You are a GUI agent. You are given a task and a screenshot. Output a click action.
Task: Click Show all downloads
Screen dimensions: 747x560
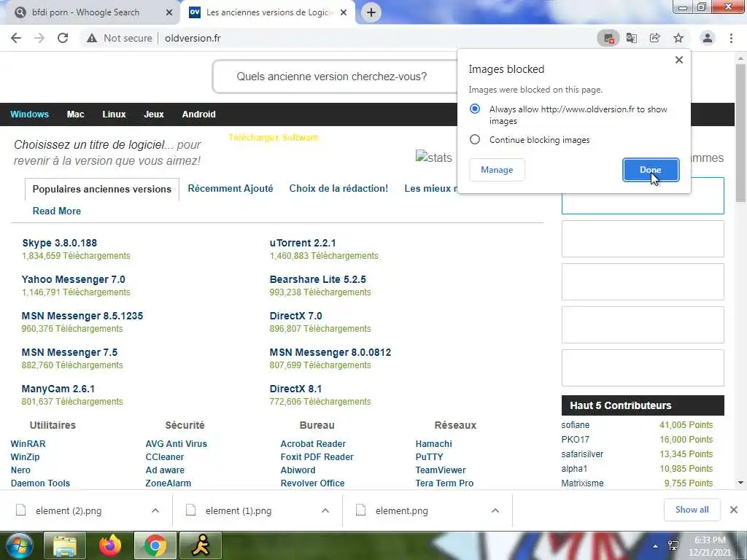(692, 510)
